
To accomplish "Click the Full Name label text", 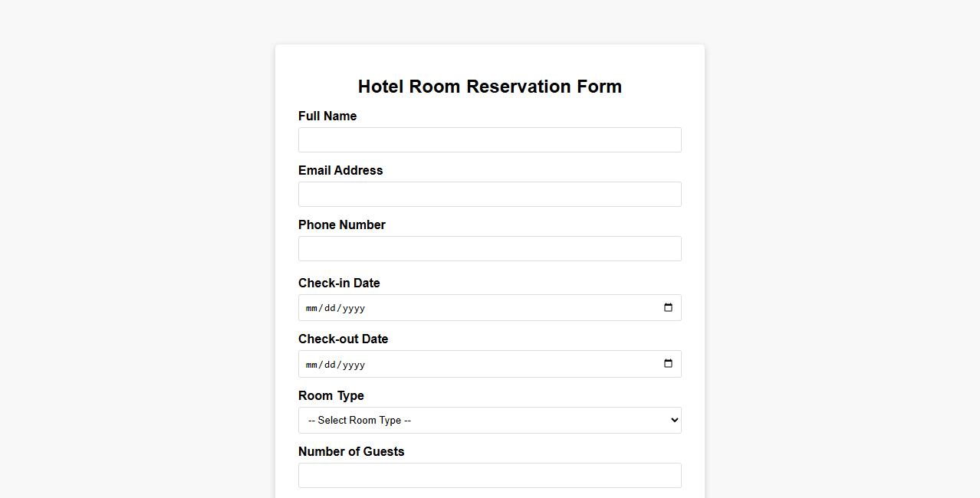I will [x=327, y=116].
